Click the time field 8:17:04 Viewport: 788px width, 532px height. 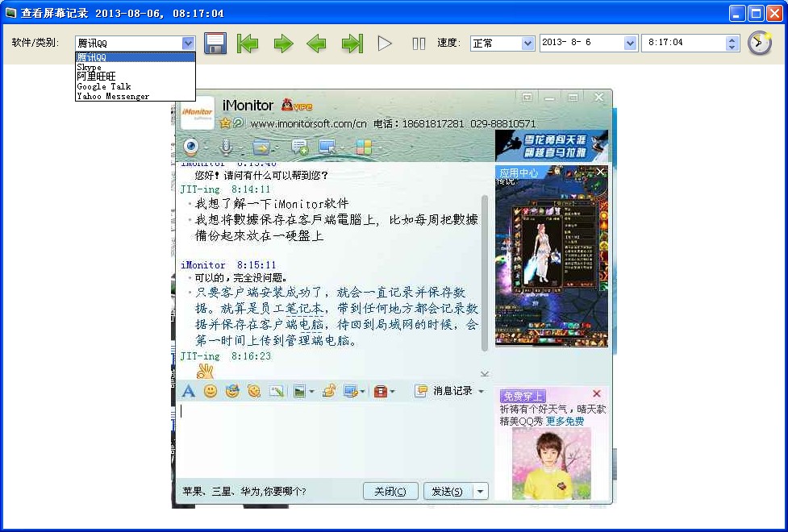684,43
